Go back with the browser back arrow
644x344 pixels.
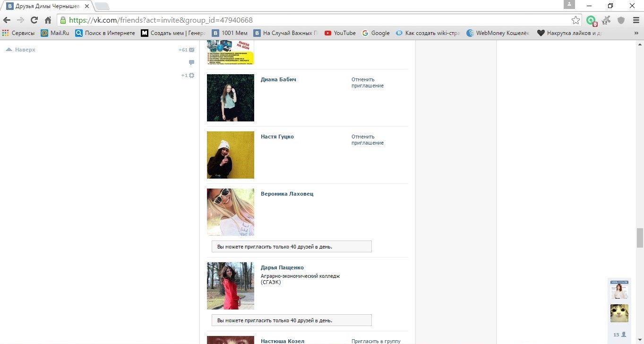[x=7, y=20]
